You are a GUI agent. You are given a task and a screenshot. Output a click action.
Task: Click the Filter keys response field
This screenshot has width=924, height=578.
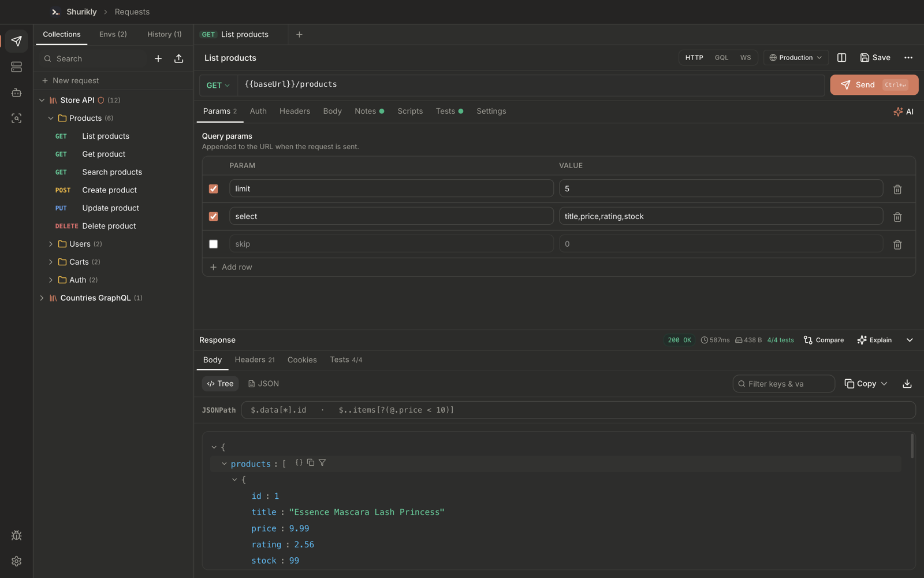(x=784, y=384)
